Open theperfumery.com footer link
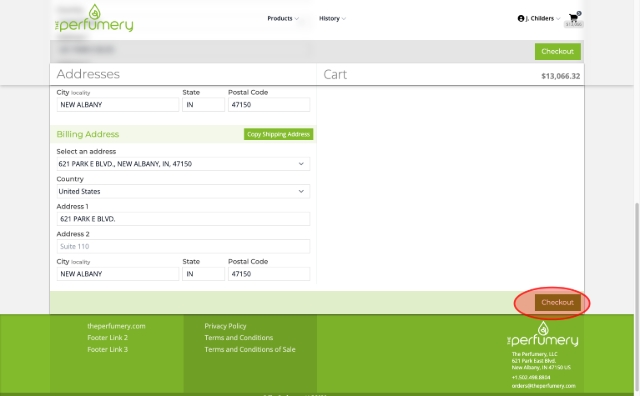This screenshot has height=396, width=640. pos(116,326)
